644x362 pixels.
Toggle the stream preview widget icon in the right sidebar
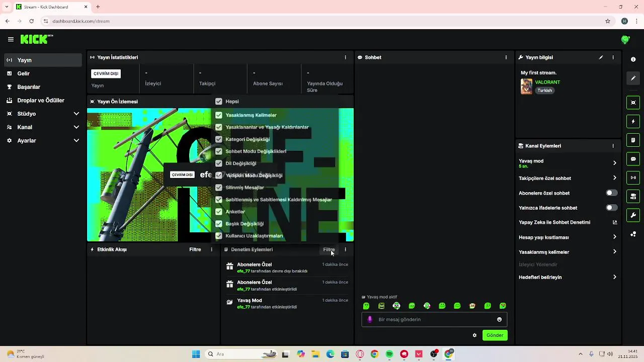pos(633,103)
